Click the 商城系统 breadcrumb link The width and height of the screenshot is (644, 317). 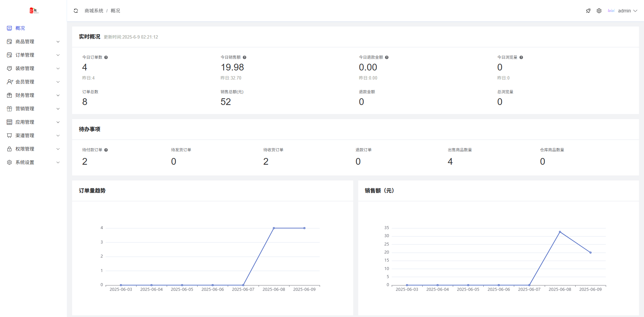pos(94,11)
